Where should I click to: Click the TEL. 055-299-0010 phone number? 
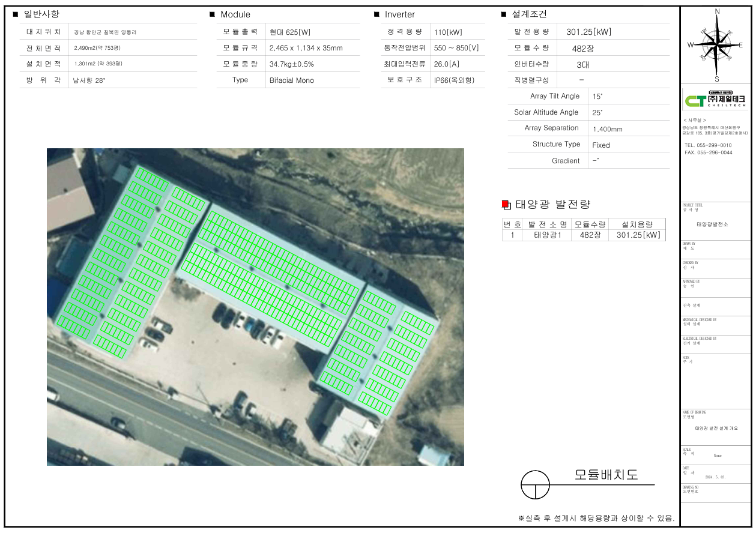tap(708, 145)
